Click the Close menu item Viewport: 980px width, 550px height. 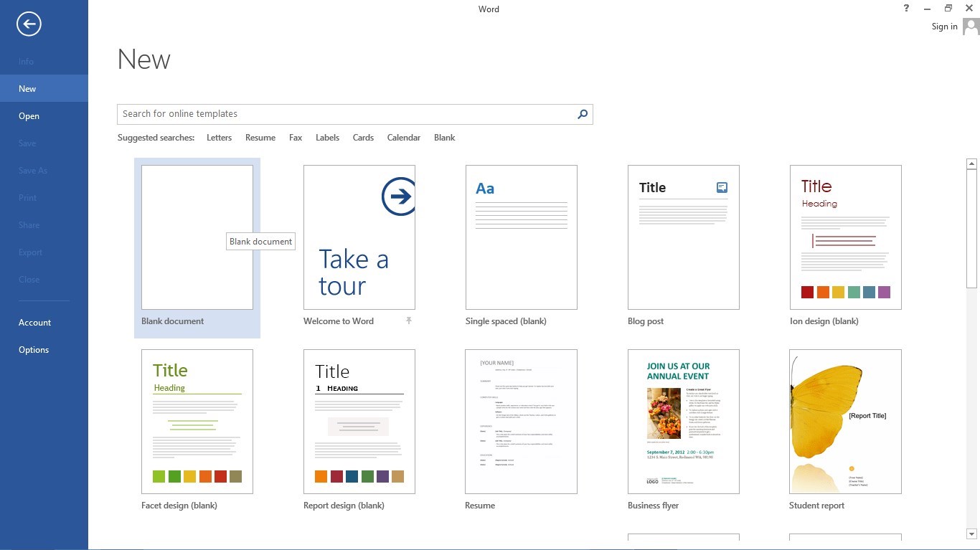pos(44,280)
